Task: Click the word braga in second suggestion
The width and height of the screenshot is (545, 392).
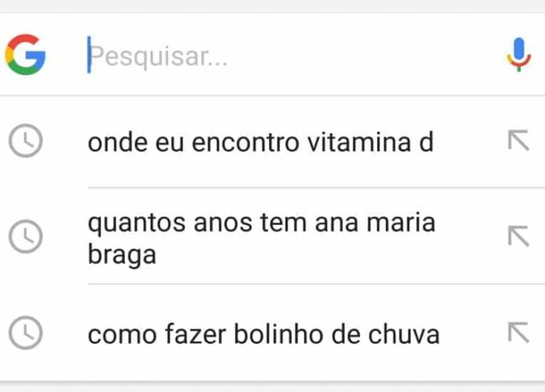Action: (x=122, y=256)
